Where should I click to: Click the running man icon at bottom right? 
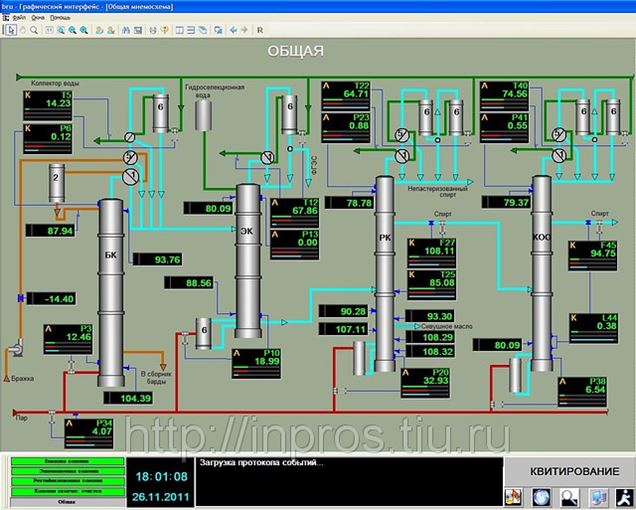(x=623, y=496)
